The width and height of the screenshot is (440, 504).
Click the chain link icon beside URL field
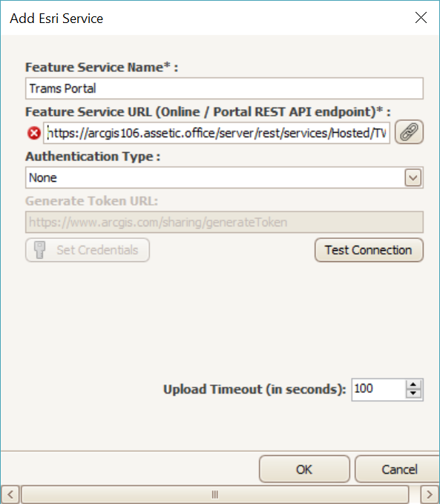click(409, 132)
